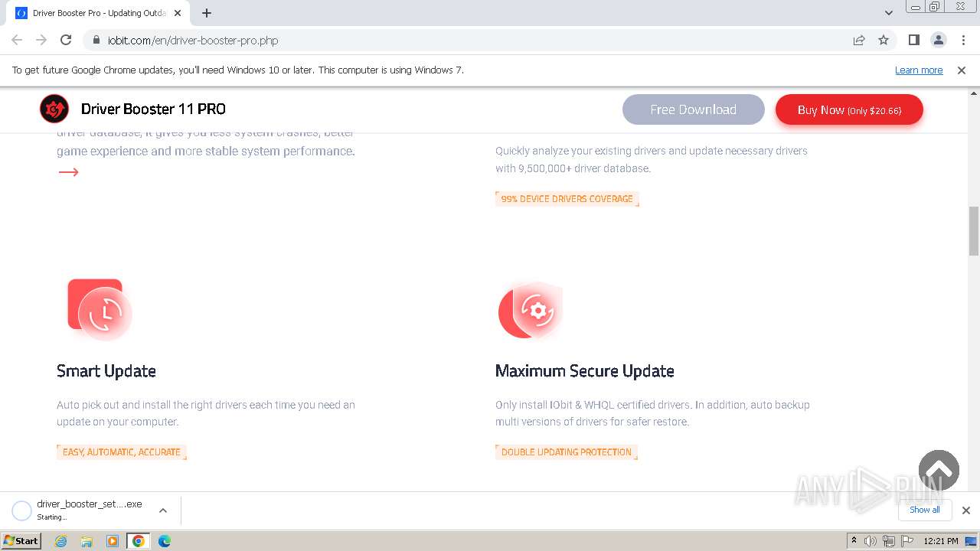This screenshot has width=980, height=551.
Task: Click the Buy Now button
Action: pos(849,110)
